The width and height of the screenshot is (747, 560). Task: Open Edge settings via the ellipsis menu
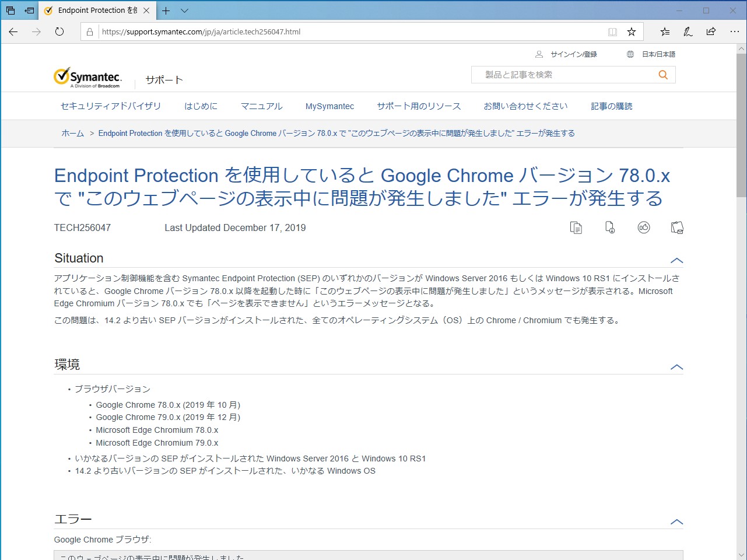[734, 32]
